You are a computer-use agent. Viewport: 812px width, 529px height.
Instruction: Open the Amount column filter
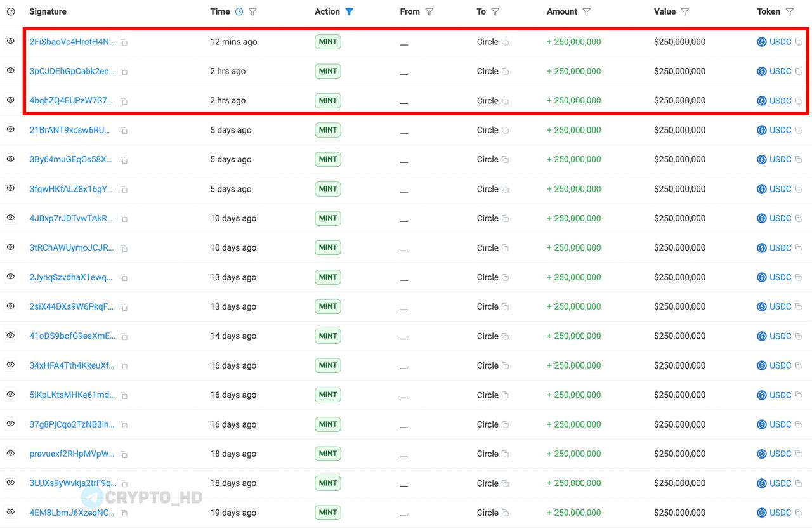tap(586, 11)
